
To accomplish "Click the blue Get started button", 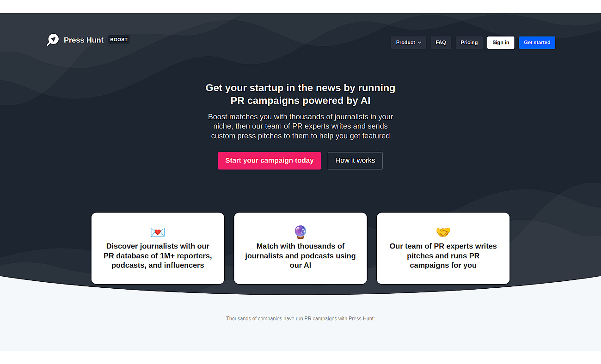I will pyautogui.click(x=537, y=42).
